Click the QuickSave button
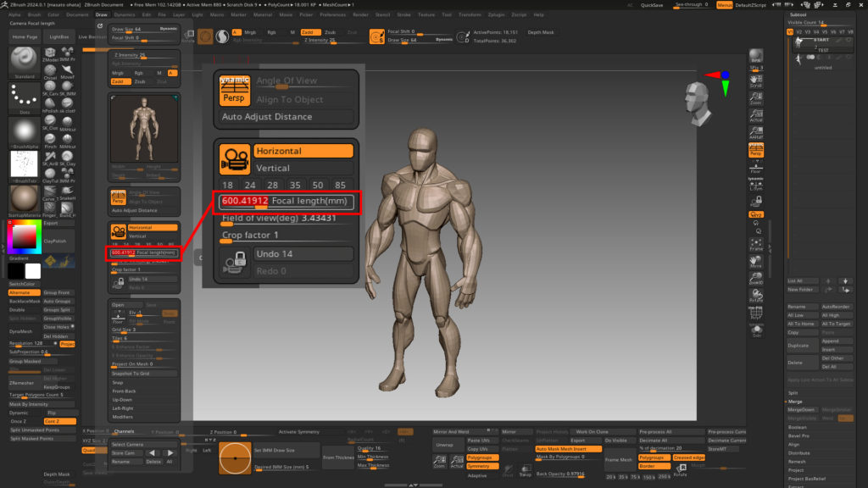 click(652, 5)
